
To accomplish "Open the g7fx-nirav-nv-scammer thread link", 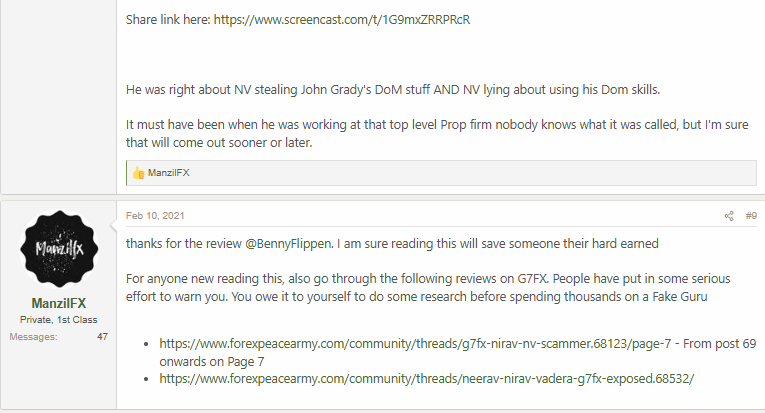I will click(415, 344).
